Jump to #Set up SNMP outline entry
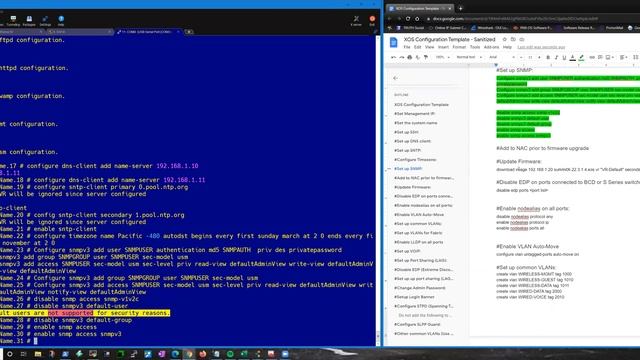Viewport: 640px width, 360px height. tap(408, 169)
